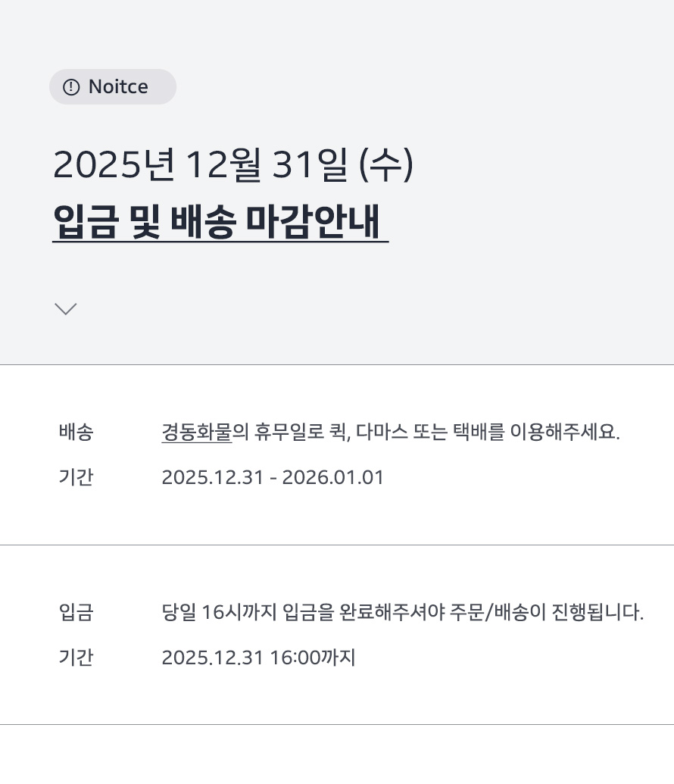Viewport: 674px width, 784px height.
Task: Click the date range 2025.12.31 - 2026.01.01
Action: pyautogui.click(x=272, y=477)
